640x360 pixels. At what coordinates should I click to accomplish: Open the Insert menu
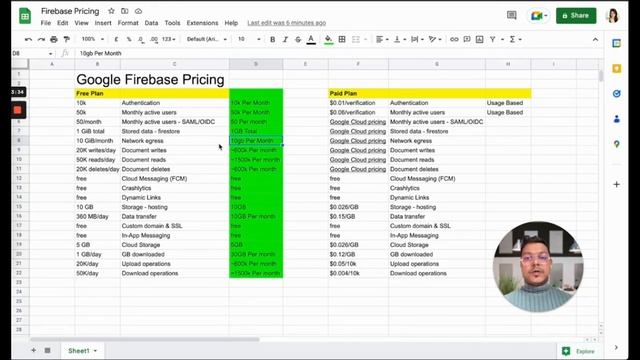click(x=103, y=23)
